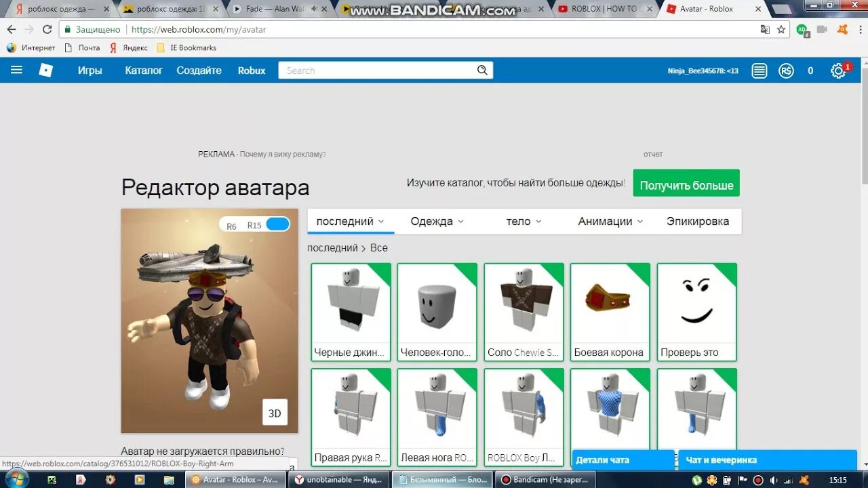868x488 pixels.
Task: Open 'Игры' in the Roblox header
Action: (x=90, y=70)
